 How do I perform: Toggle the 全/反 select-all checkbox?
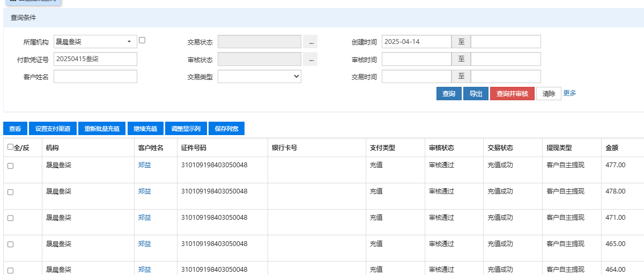point(10,147)
